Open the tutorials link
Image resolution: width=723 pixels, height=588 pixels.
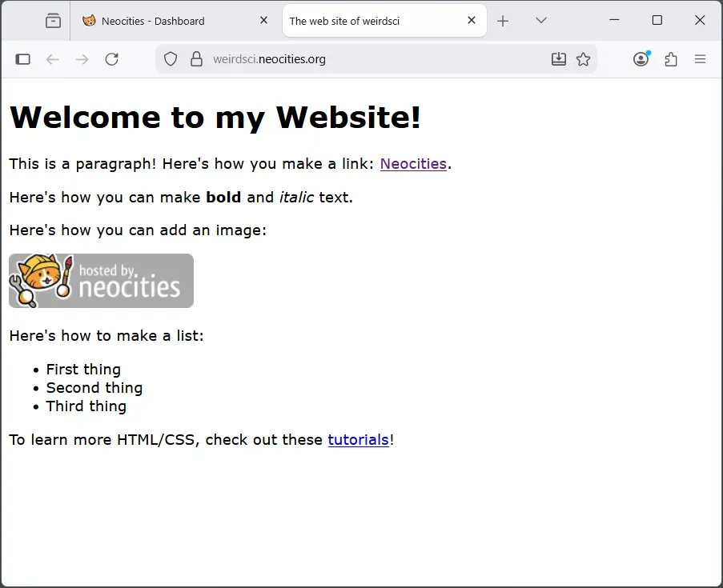click(x=358, y=439)
